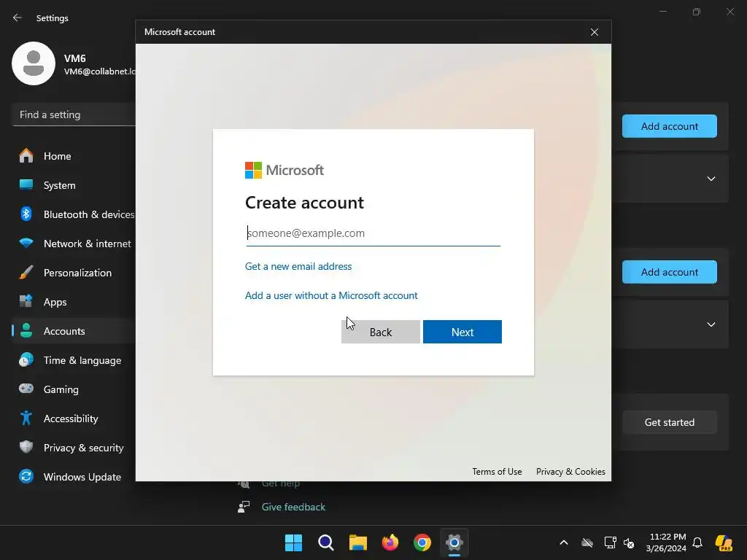Viewport: 747px width, 560px height.
Task: Close the Microsoft account dialog
Action: [x=594, y=32]
